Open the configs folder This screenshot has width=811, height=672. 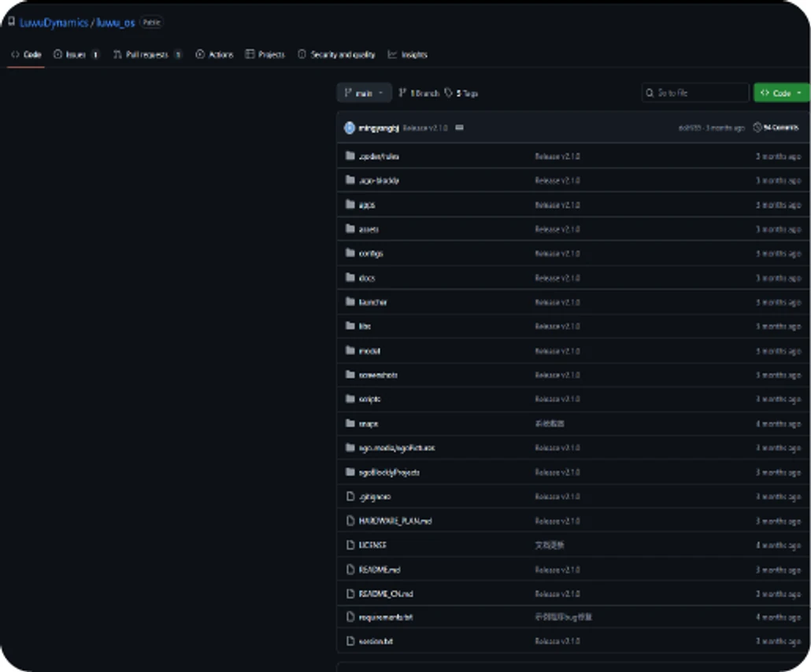pyautogui.click(x=371, y=253)
